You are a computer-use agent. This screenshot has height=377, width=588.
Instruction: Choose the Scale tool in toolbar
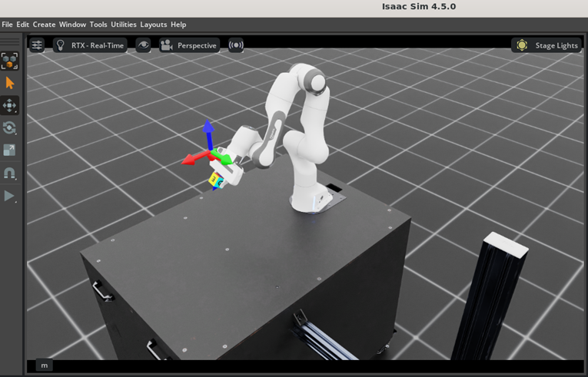click(10, 150)
